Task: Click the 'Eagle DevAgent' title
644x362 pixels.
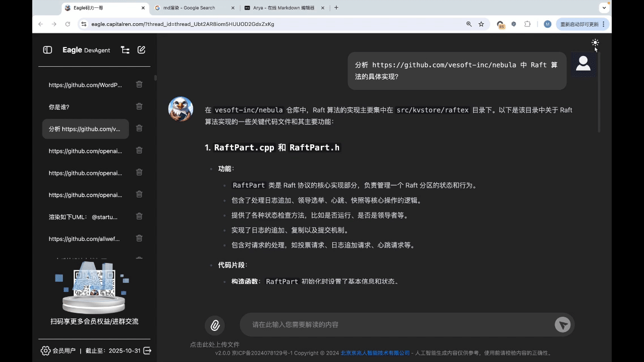Action: [x=86, y=50]
